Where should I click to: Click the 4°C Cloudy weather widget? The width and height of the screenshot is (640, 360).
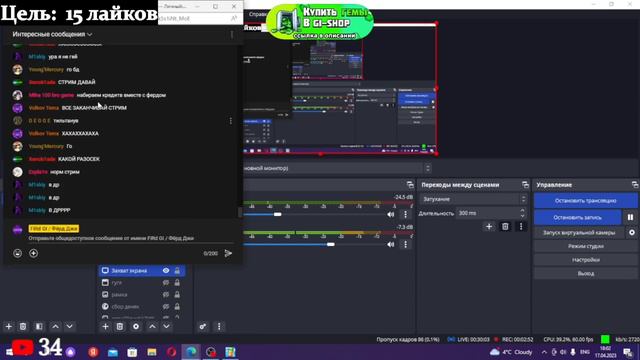click(x=512, y=352)
